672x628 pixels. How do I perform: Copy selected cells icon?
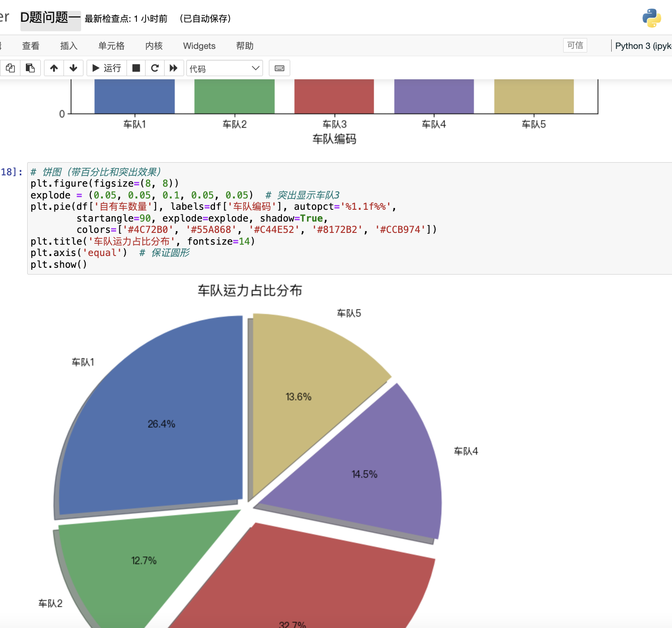[x=10, y=68]
